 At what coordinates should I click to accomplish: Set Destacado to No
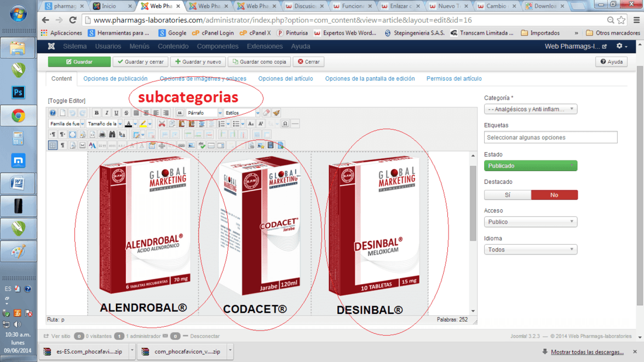coord(554,194)
